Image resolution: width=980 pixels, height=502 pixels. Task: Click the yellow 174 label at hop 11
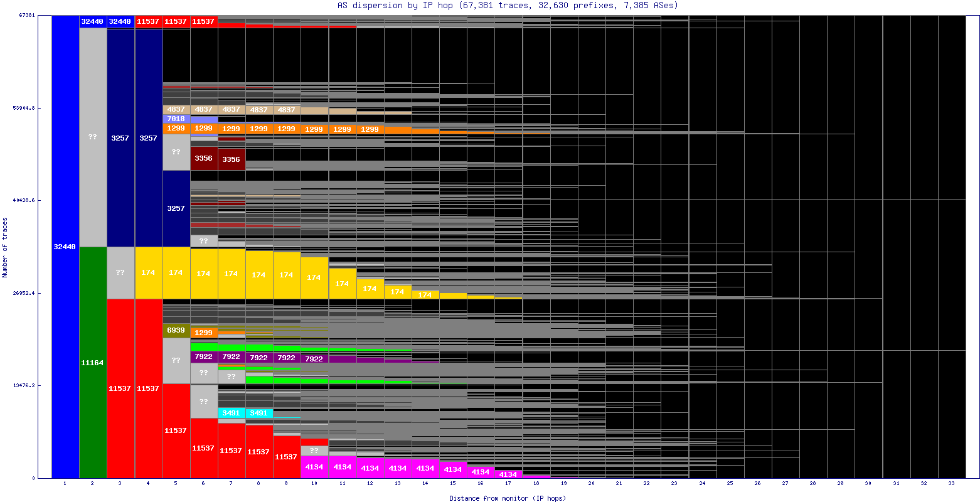(343, 284)
